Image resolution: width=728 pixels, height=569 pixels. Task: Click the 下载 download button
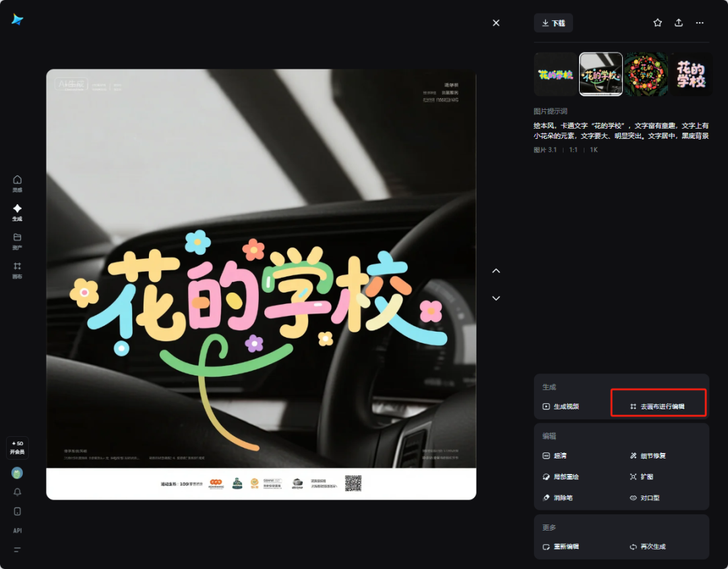click(x=553, y=23)
